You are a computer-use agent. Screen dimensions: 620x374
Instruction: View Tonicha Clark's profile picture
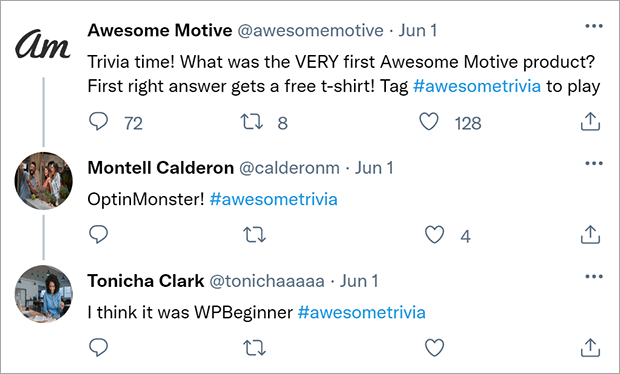click(43, 294)
